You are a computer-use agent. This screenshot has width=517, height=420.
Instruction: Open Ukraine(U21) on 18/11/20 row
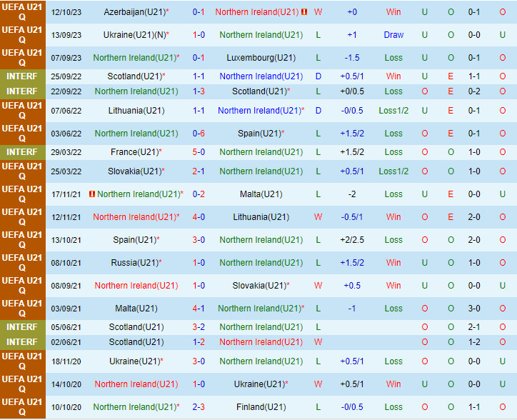pos(134,361)
